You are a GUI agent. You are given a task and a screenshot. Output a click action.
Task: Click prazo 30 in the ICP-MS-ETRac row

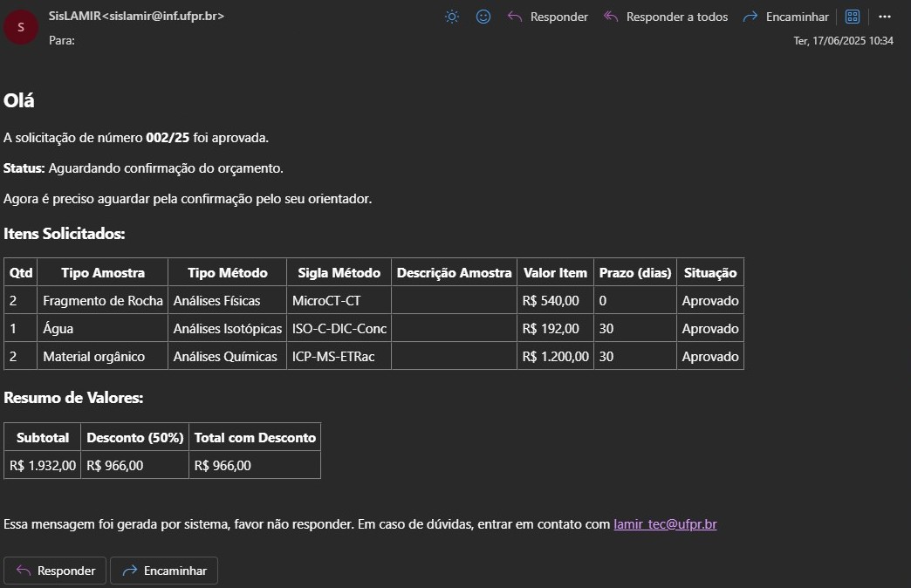click(x=606, y=357)
